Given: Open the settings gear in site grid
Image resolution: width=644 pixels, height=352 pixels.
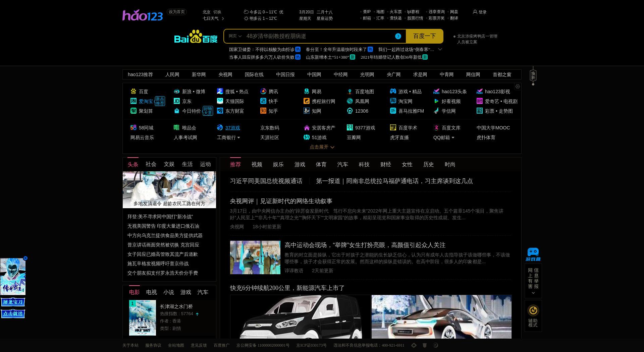Looking at the screenshot, I should click(x=518, y=86).
